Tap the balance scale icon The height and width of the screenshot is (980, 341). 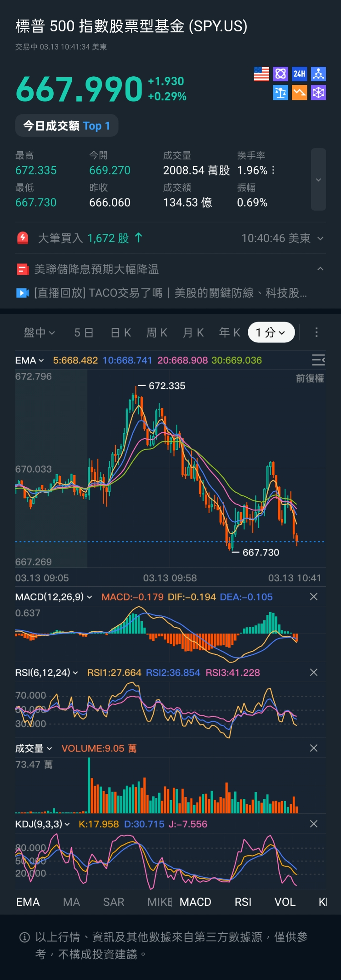pyautogui.click(x=281, y=93)
